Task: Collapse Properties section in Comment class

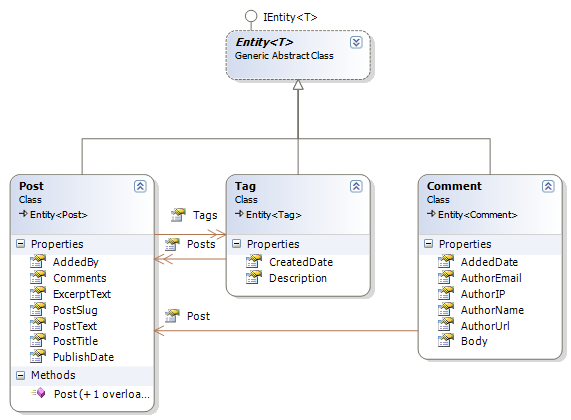Action: (x=429, y=244)
